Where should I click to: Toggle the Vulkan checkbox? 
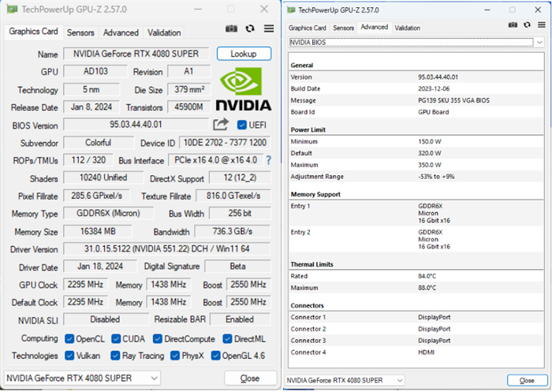69,356
